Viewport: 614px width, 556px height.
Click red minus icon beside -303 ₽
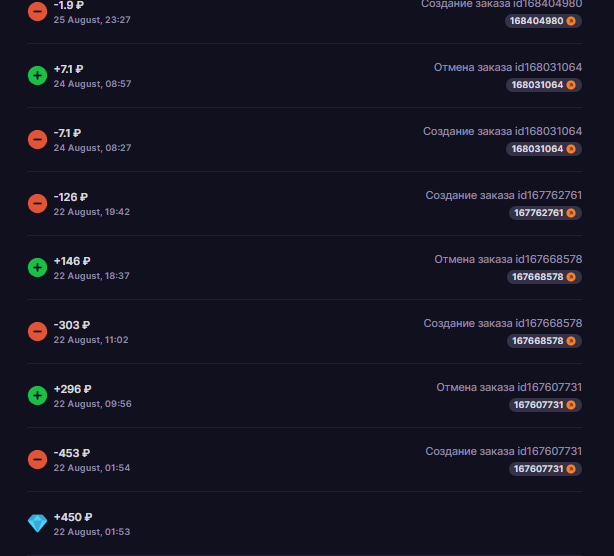click(38, 332)
